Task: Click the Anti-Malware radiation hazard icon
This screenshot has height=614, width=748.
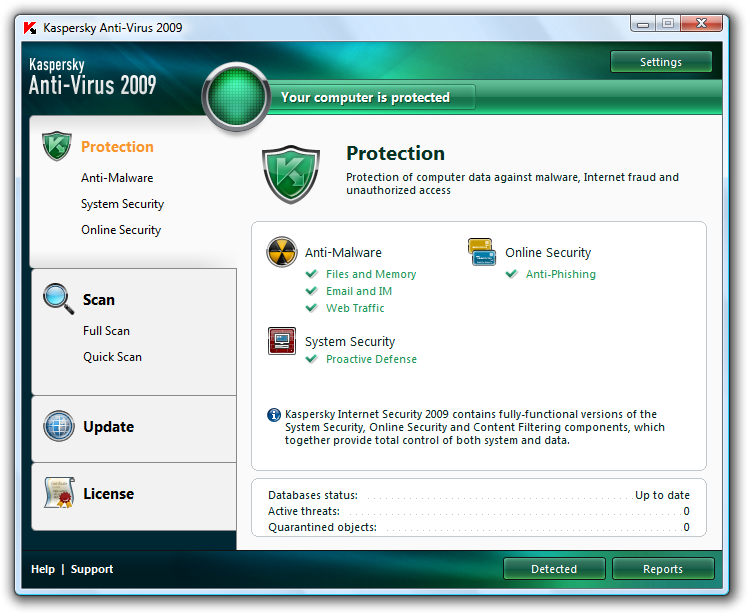Action: tap(282, 252)
